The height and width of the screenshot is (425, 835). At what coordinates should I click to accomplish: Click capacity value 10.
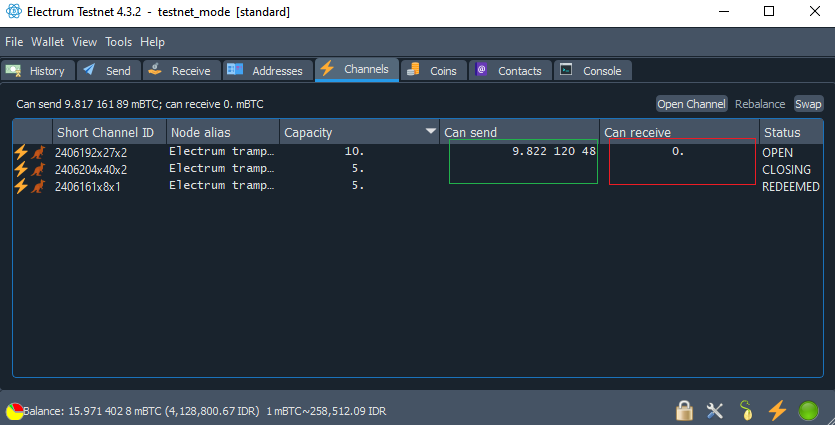pyautogui.click(x=354, y=151)
